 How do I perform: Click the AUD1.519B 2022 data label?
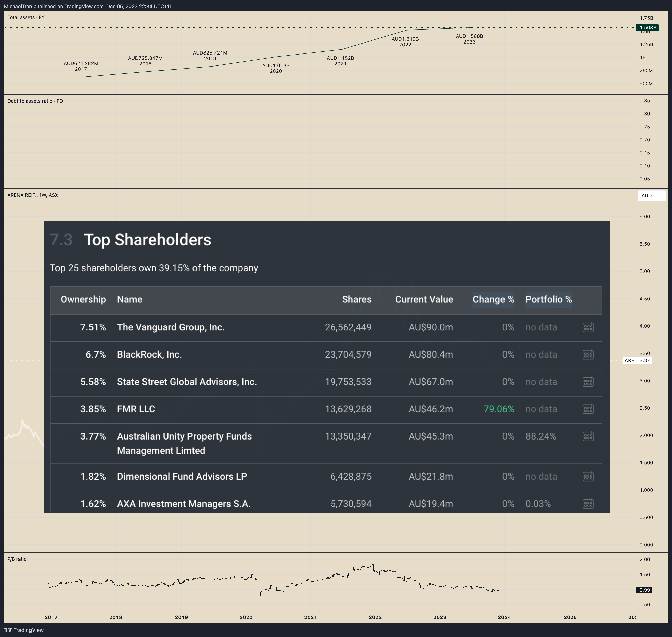click(405, 42)
